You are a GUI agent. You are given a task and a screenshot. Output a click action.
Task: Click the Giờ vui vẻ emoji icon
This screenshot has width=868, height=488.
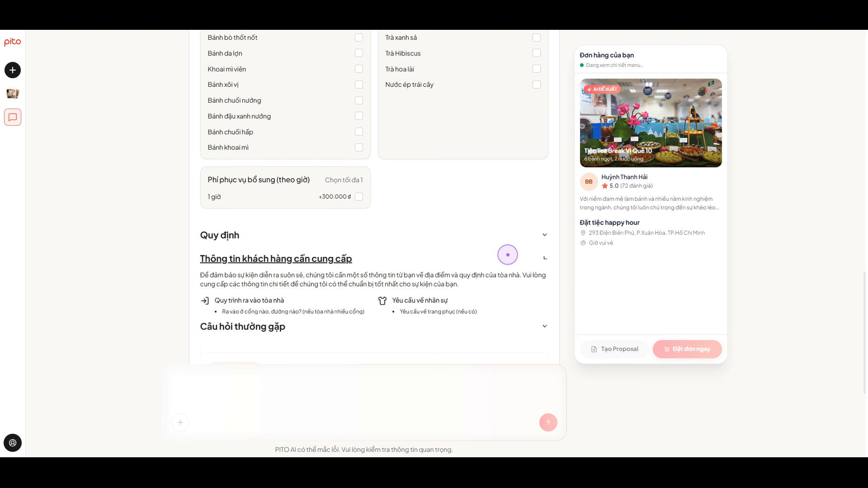tap(583, 243)
